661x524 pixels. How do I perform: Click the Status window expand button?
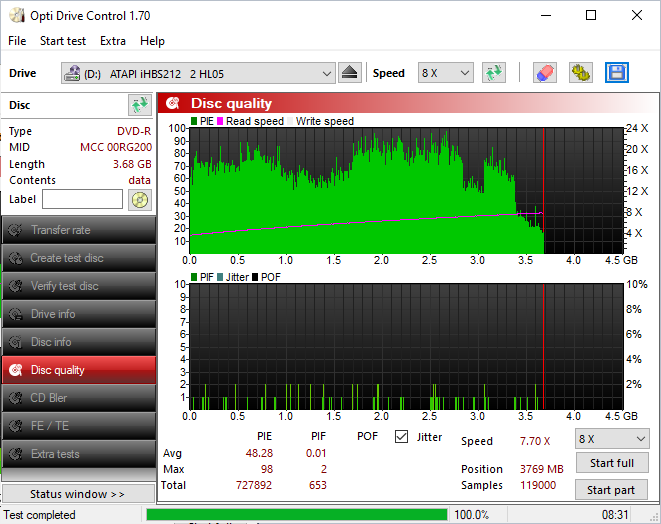(x=78, y=494)
